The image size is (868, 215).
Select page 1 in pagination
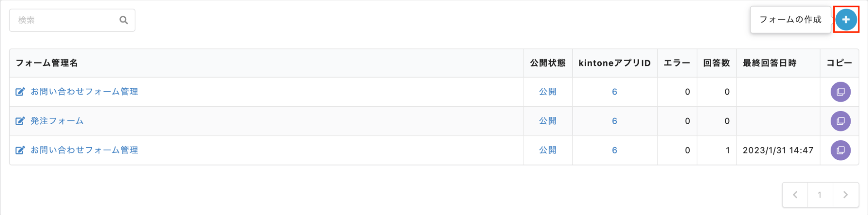pyautogui.click(x=820, y=195)
